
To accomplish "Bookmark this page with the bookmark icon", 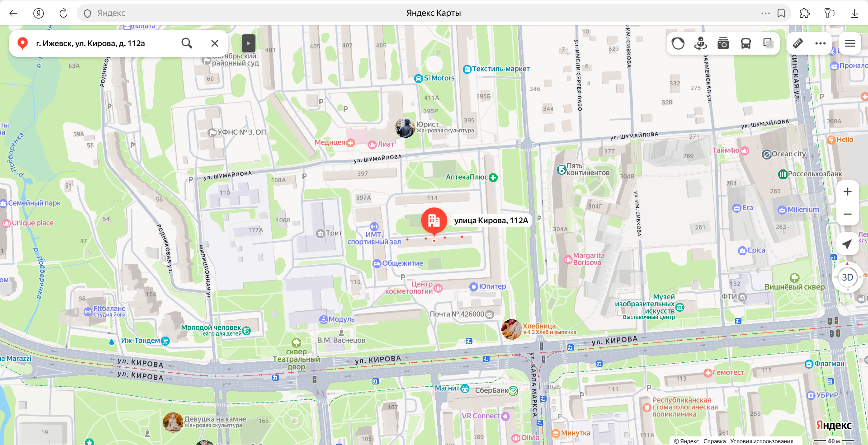I will [781, 13].
